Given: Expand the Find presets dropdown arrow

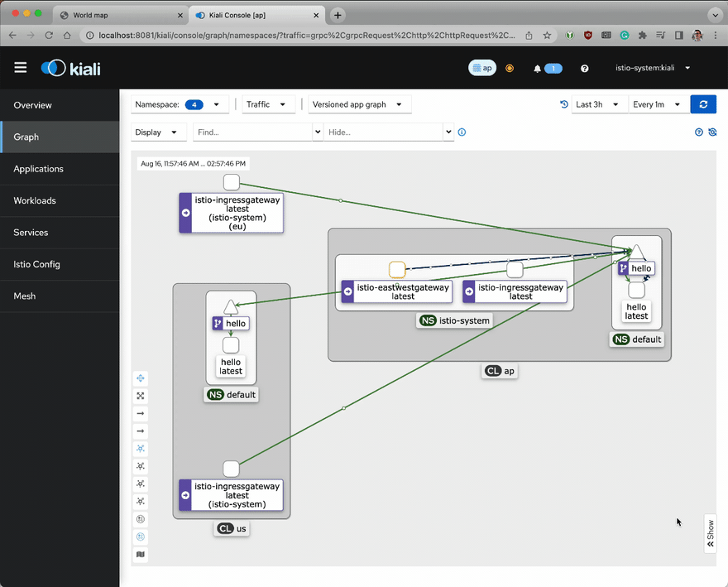Looking at the screenshot, I should tap(318, 132).
